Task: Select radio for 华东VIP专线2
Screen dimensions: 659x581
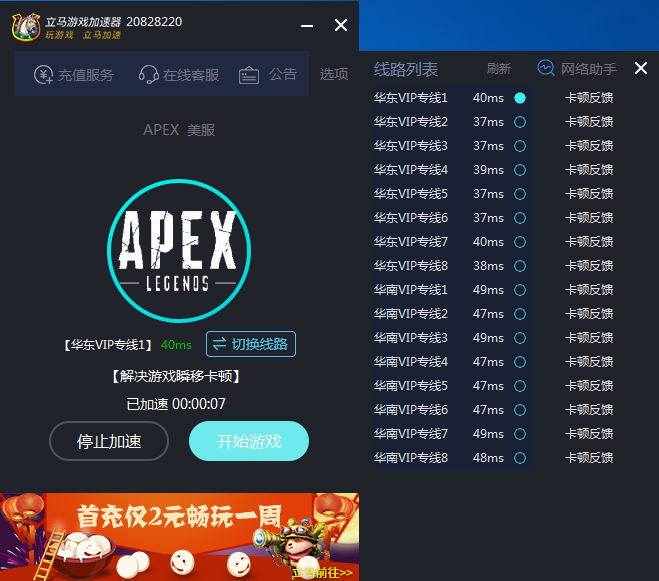Action: click(520, 122)
